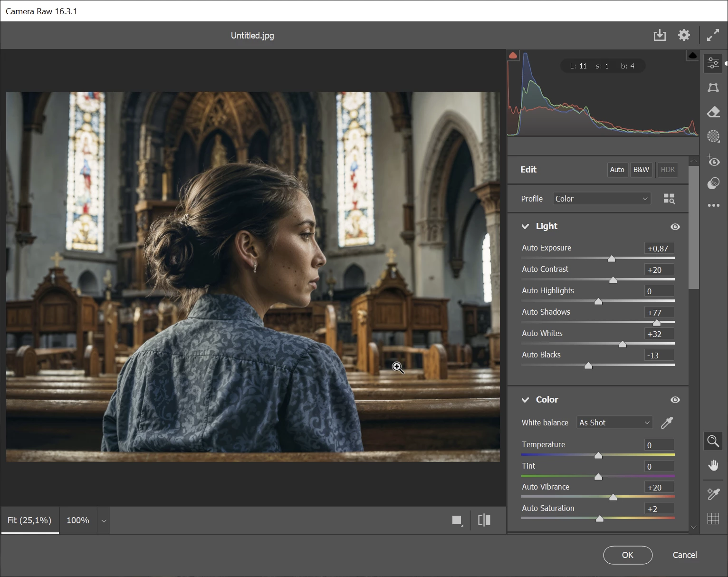Click the B&W button
Screen dimensions: 728x577
click(641, 170)
